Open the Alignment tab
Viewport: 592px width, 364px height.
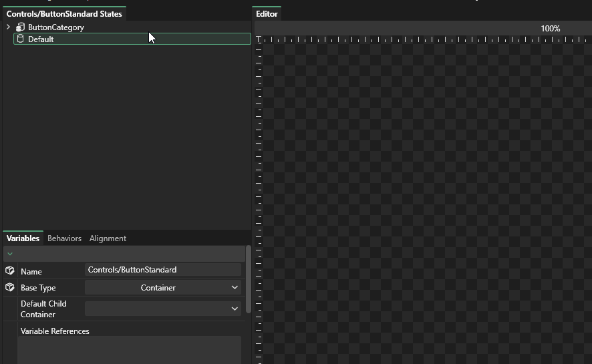point(108,238)
